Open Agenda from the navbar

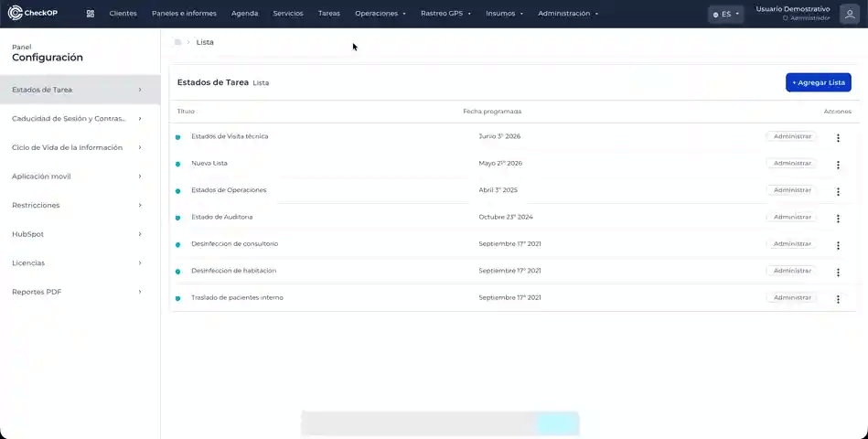245,14
